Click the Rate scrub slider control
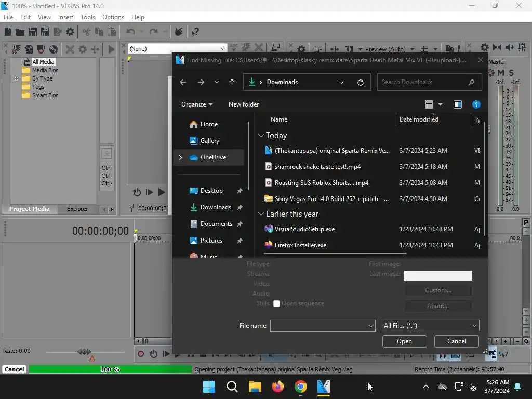The width and height of the screenshot is (532, 399). 84,352
